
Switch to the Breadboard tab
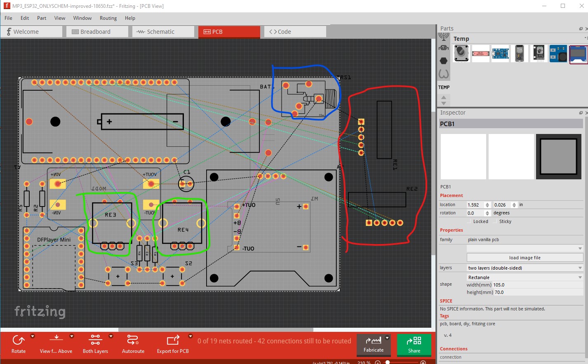[x=97, y=32]
